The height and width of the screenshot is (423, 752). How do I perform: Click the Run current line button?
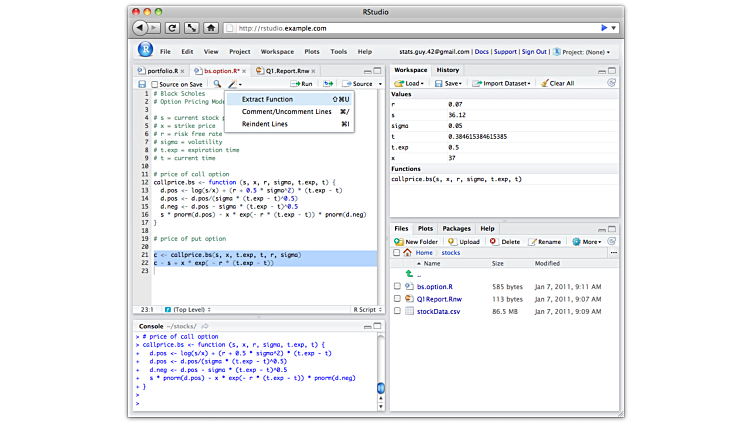tap(300, 84)
